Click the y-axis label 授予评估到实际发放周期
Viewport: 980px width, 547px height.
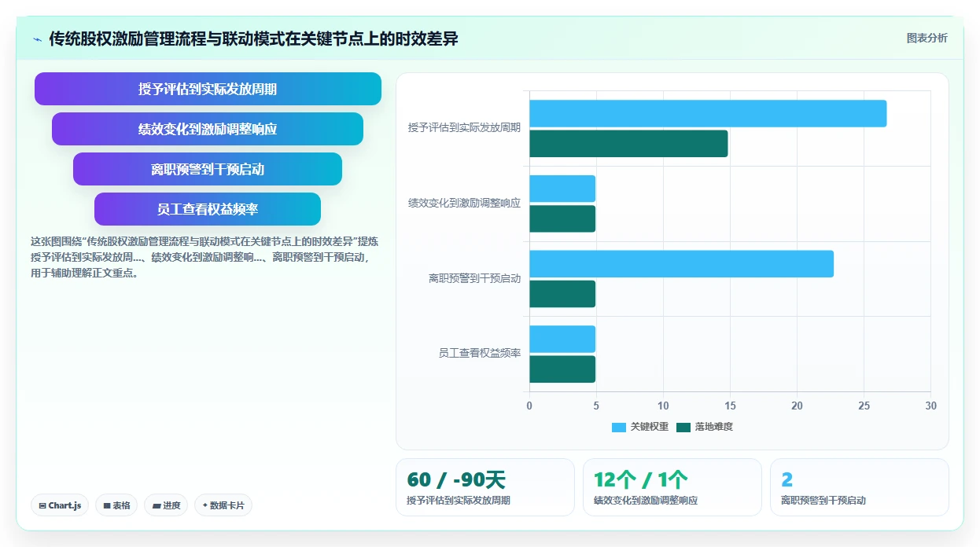464,127
